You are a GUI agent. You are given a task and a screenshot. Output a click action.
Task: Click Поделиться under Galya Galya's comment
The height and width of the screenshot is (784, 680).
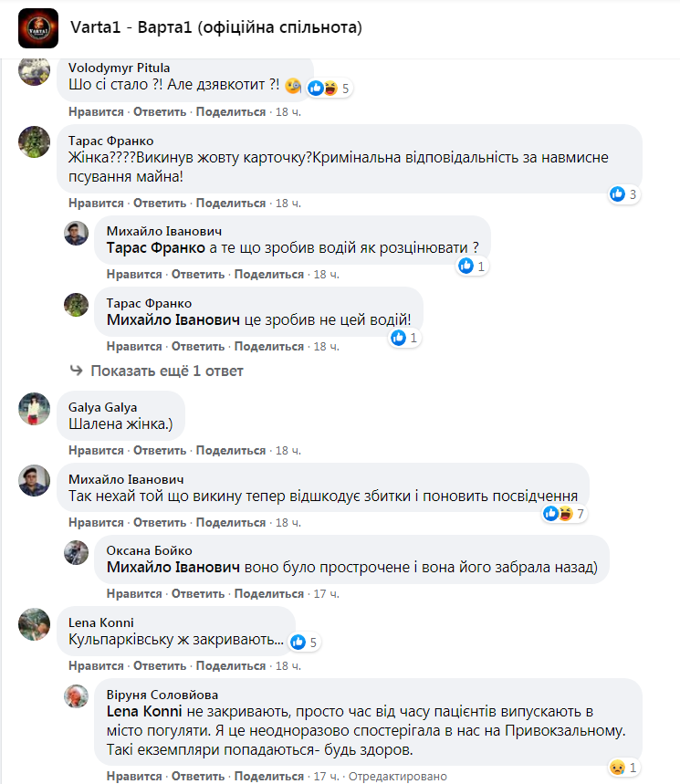tap(231, 451)
